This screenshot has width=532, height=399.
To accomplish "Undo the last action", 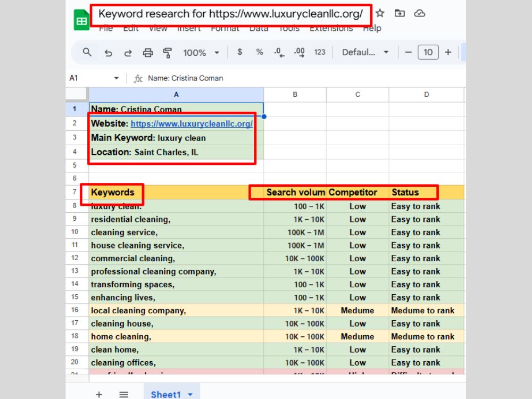I will coord(108,53).
